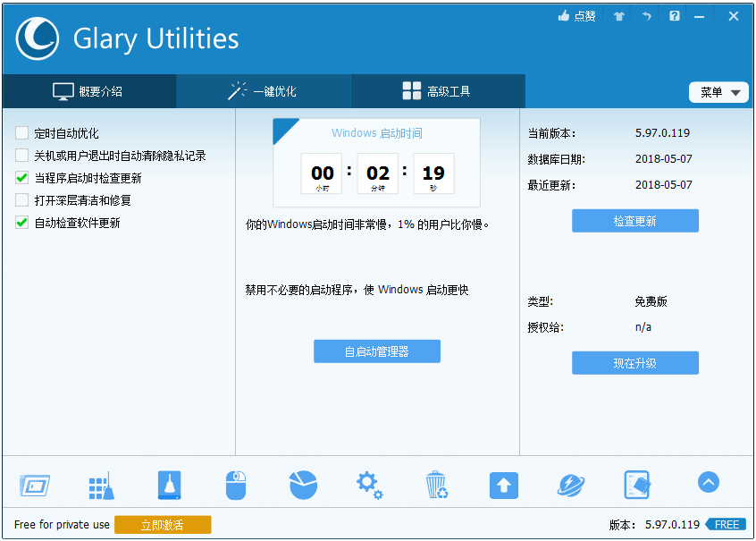Expand the bottom toolbar with up chevron

click(709, 482)
